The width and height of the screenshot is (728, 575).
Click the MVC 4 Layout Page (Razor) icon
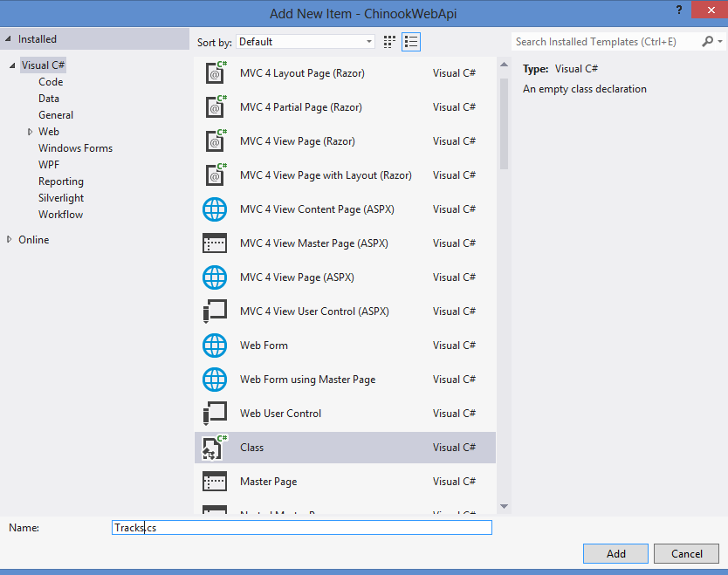[216, 73]
